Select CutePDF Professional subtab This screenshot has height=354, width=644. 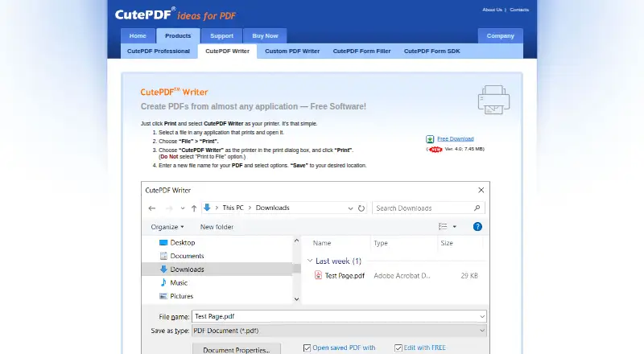(159, 51)
